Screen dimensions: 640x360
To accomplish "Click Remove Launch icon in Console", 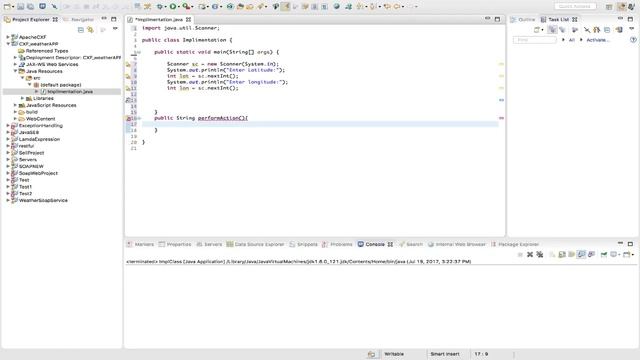I will [x=530, y=254].
